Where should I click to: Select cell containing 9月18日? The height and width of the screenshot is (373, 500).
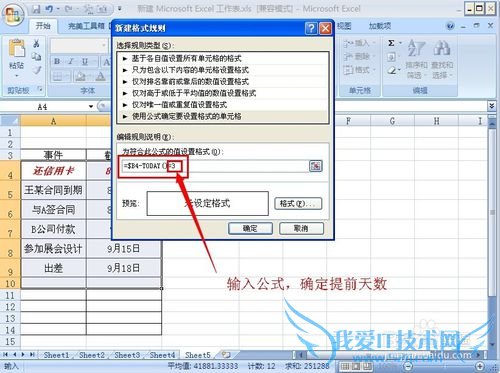(x=124, y=268)
